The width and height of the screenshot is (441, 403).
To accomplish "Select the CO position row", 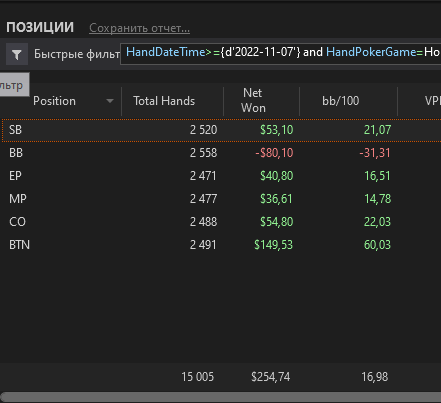I will point(221,222).
